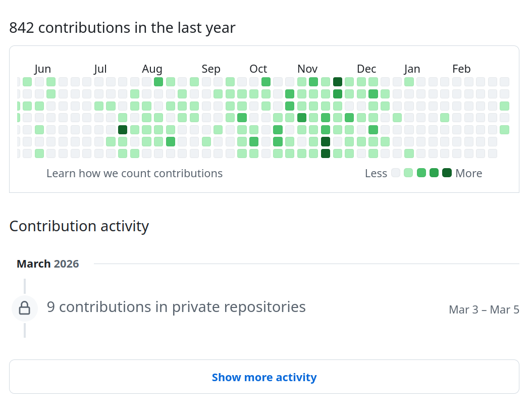Click the lock icon for private contributions
The image size is (532, 415).
24,308
